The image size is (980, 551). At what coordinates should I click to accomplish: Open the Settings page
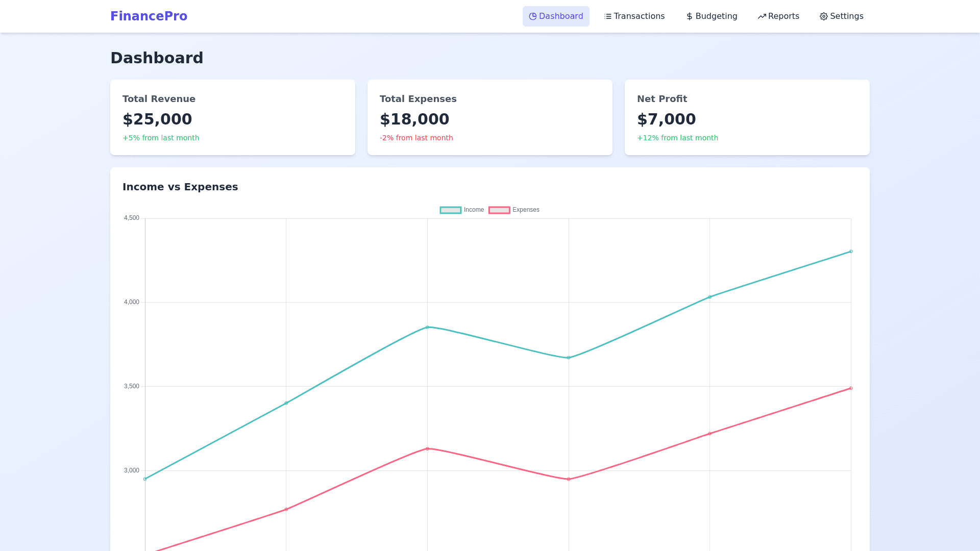tap(841, 16)
